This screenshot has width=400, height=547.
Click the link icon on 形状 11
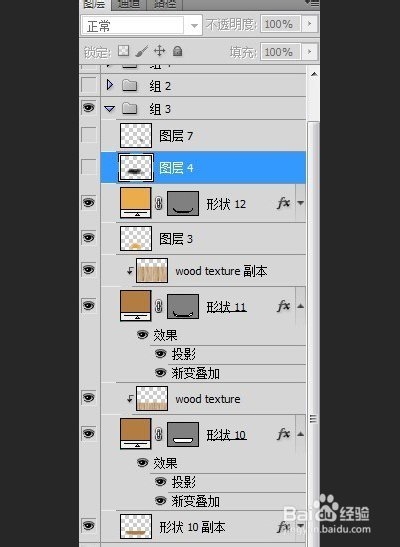point(159,306)
